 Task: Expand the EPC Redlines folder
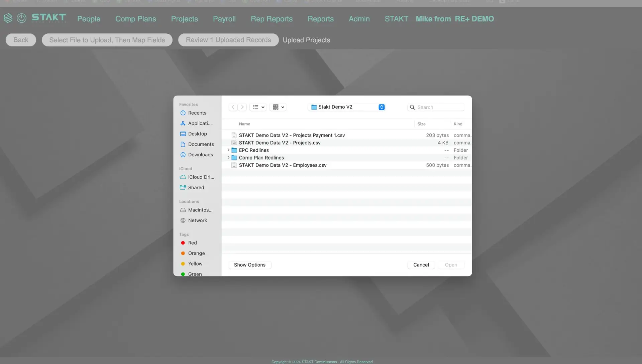[228, 150]
